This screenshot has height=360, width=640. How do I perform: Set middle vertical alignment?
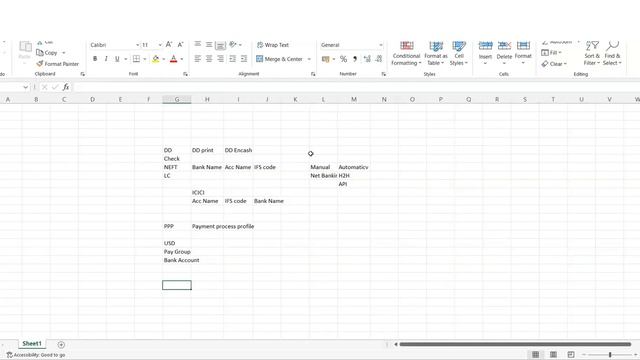coord(209,44)
